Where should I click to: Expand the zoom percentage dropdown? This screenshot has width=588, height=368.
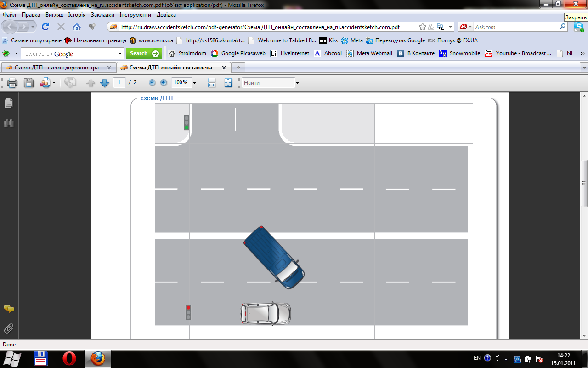(194, 83)
